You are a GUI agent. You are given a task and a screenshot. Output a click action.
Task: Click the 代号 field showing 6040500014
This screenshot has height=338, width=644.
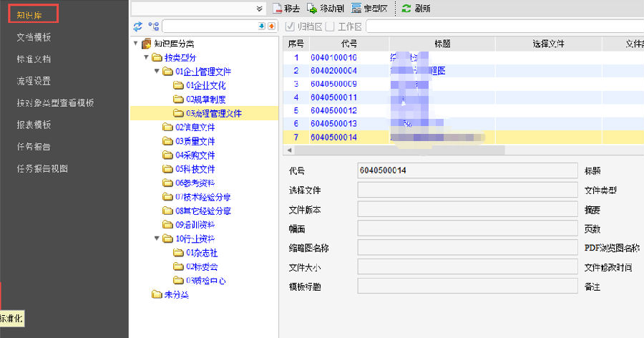point(467,170)
